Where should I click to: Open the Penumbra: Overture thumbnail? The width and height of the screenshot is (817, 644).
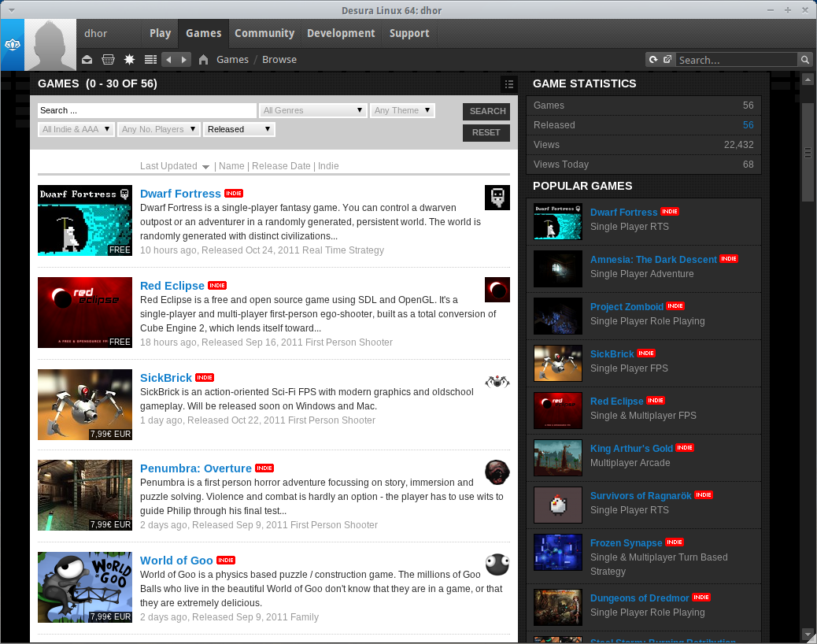85,495
